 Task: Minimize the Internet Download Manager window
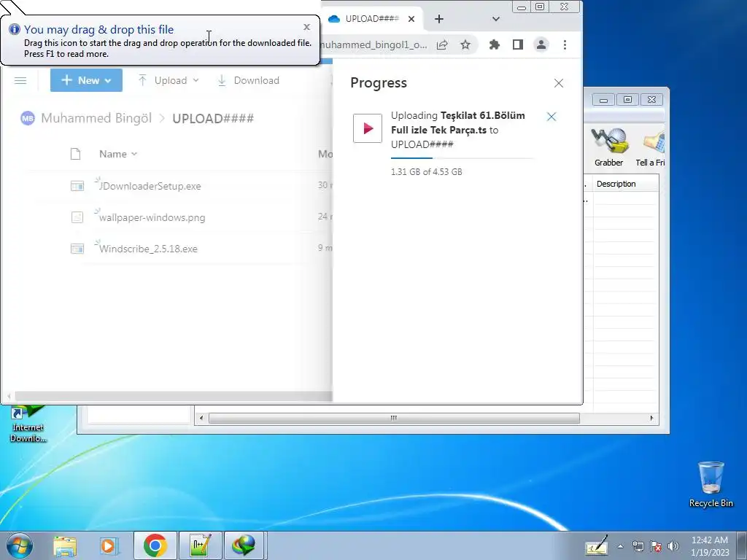click(x=603, y=99)
